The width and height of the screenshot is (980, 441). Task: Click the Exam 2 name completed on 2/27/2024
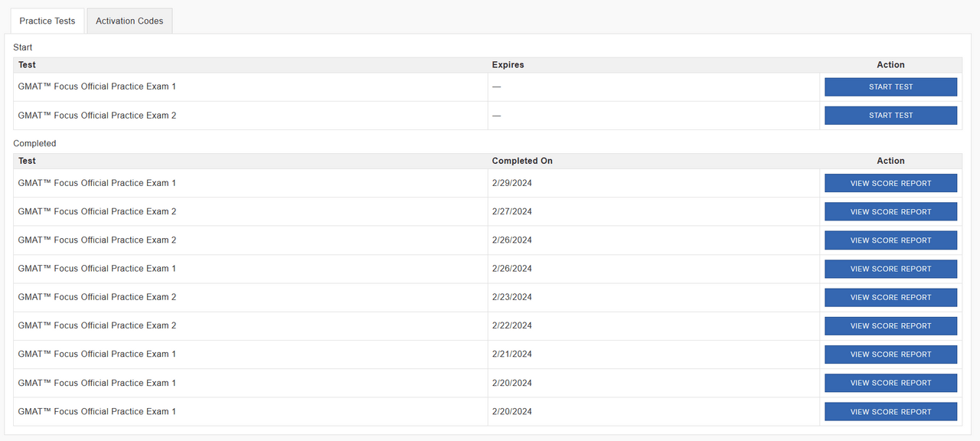pyautogui.click(x=97, y=211)
